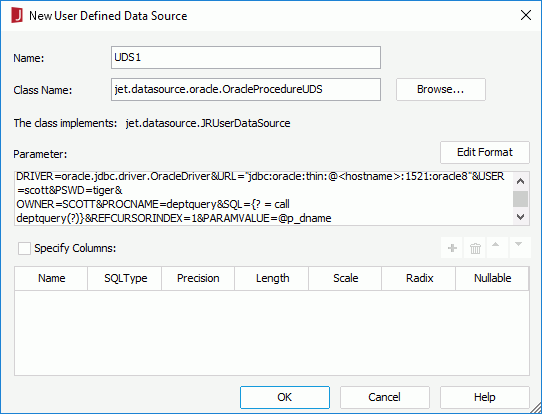Screen dimensions: 542x414
Task: Click the Parameter scrollbar down arrow
Action: pos(521,217)
